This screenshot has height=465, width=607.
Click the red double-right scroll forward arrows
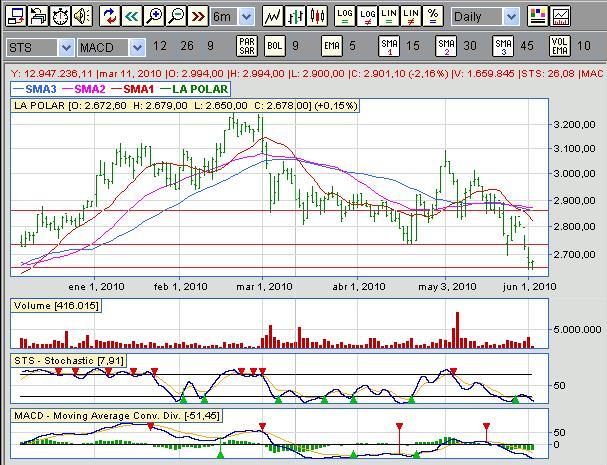point(198,16)
